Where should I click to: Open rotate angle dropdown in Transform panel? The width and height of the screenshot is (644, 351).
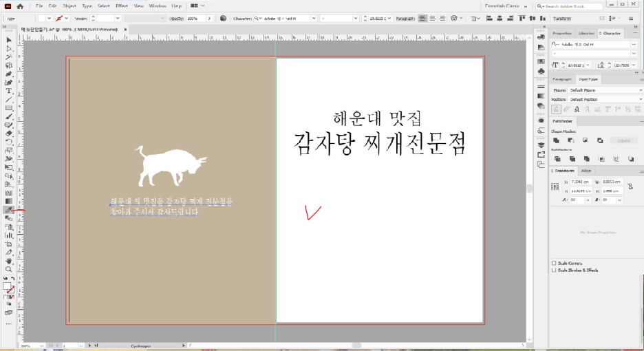coord(588,200)
